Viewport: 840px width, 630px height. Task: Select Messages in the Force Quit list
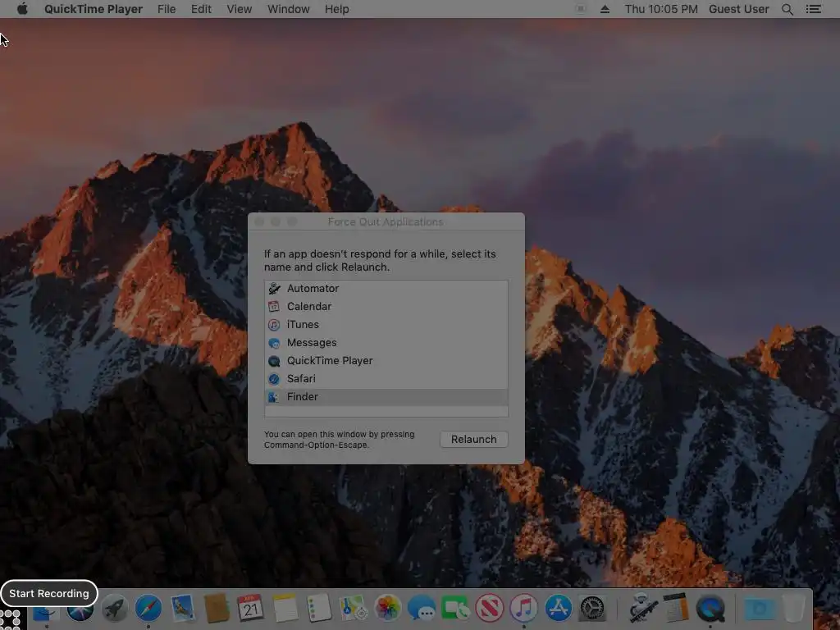pyautogui.click(x=386, y=342)
